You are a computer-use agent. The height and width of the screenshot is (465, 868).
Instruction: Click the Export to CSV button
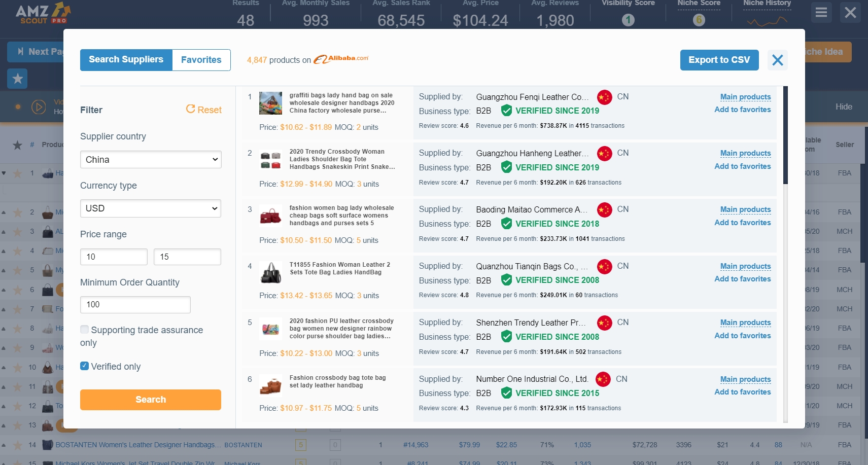[719, 59]
